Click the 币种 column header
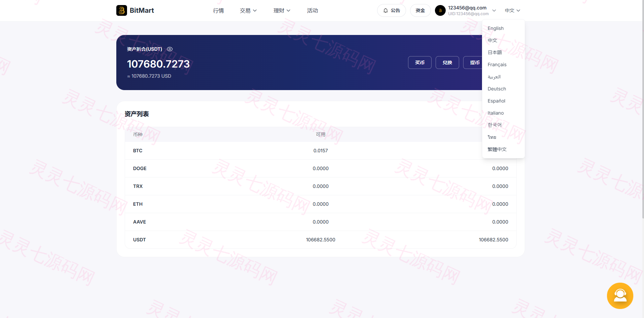The width and height of the screenshot is (644, 318). (x=138, y=134)
